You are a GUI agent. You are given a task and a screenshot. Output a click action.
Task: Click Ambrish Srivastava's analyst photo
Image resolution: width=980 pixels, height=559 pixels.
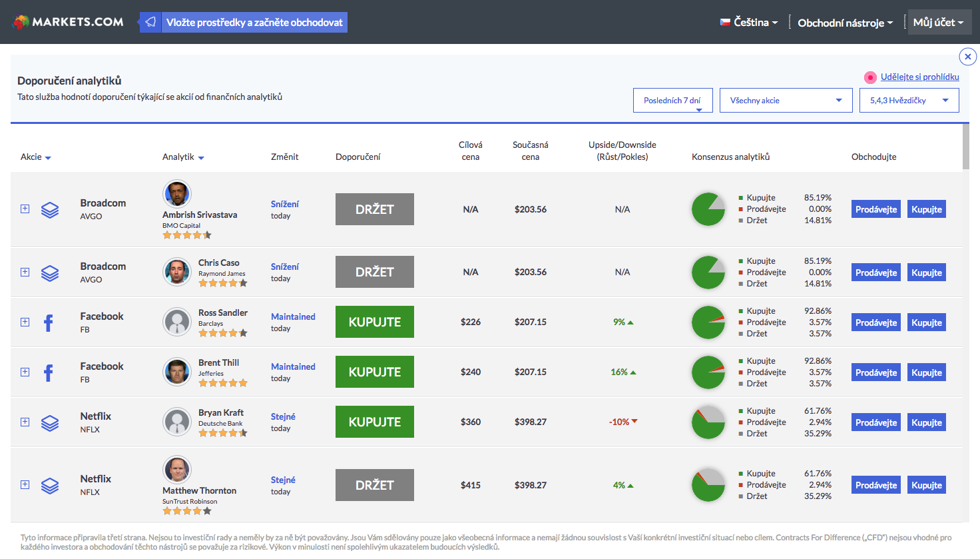pos(177,194)
